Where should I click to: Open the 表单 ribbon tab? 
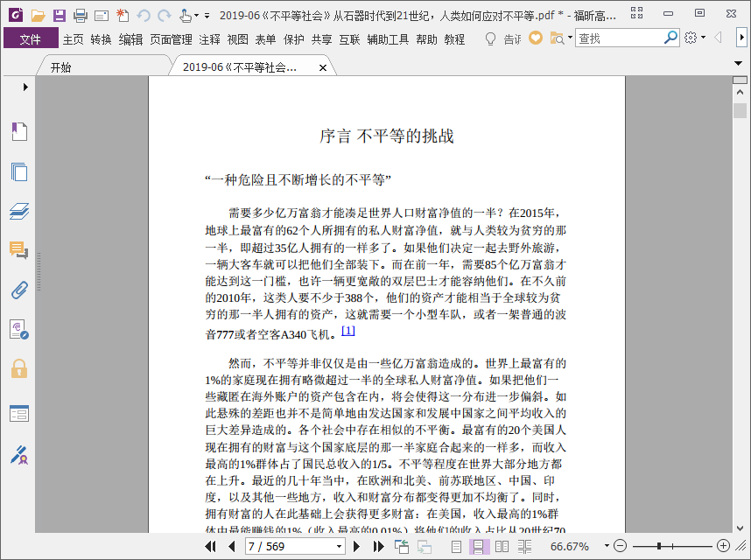[x=265, y=39]
